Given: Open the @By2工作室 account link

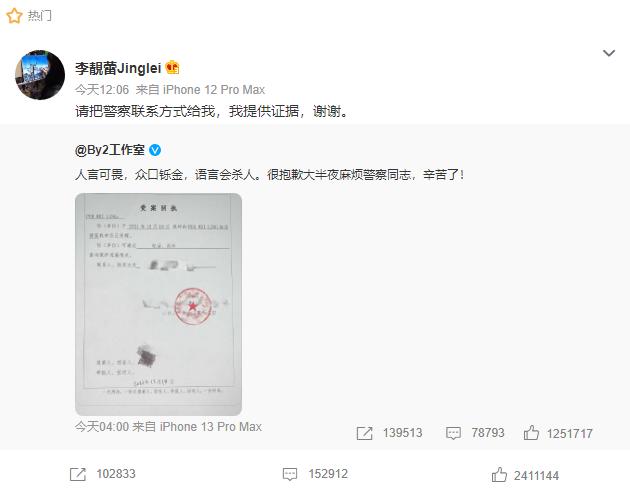Looking at the screenshot, I should pos(110,150).
